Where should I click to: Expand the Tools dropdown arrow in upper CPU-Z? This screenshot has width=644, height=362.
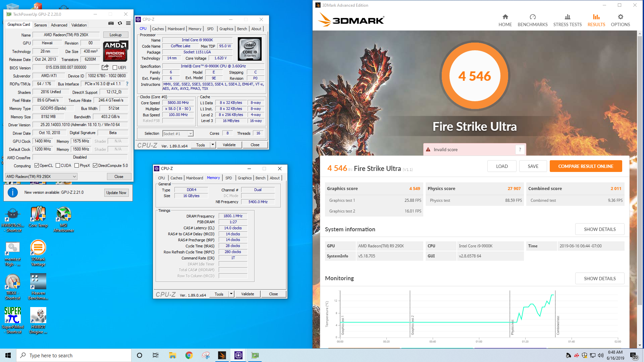pos(213,145)
